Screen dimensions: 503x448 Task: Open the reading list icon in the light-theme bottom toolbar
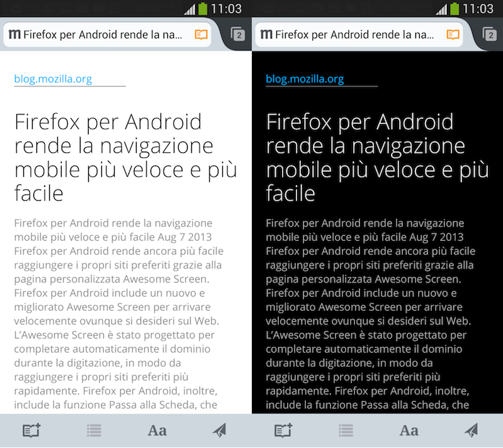pyautogui.click(x=94, y=430)
